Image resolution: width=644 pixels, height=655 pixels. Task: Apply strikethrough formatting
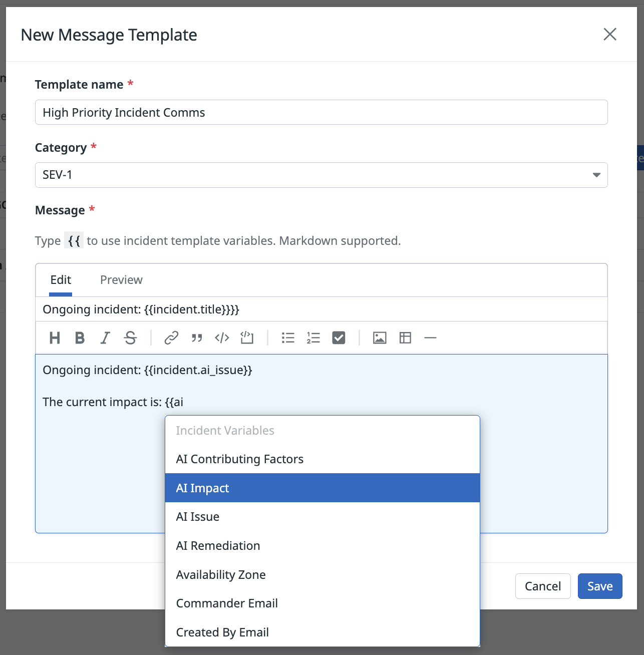[x=131, y=338]
